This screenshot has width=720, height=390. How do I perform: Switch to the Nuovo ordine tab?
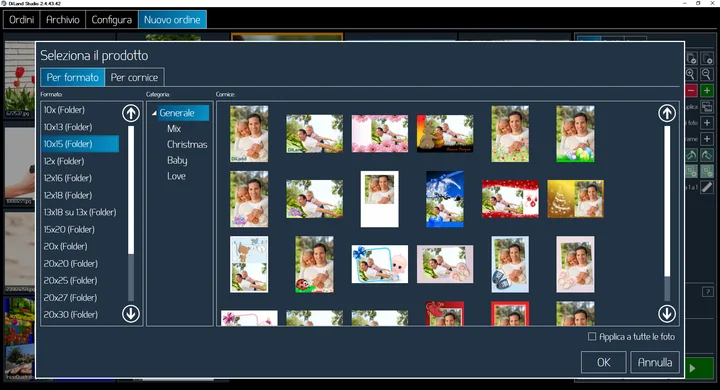click(x=172, y=20)
